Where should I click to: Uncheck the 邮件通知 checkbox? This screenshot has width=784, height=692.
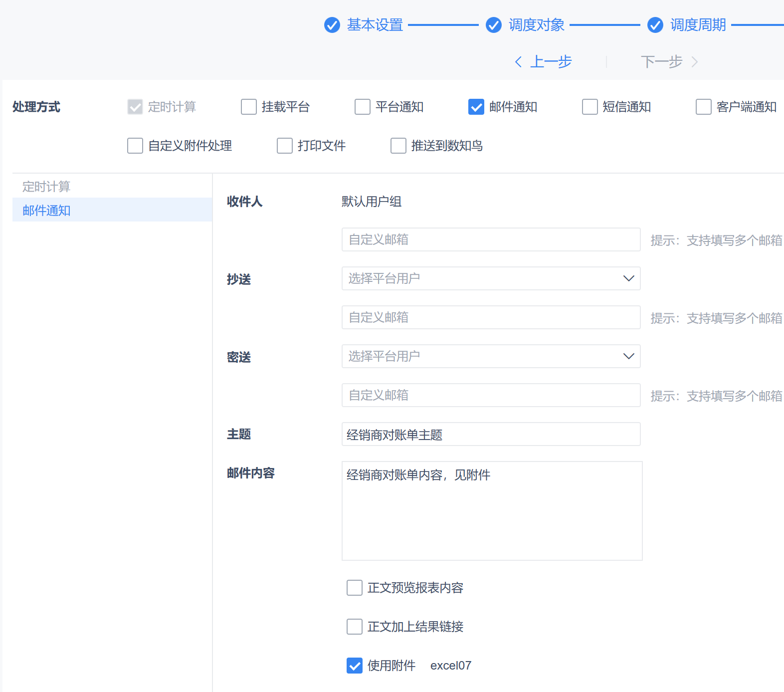476,107
